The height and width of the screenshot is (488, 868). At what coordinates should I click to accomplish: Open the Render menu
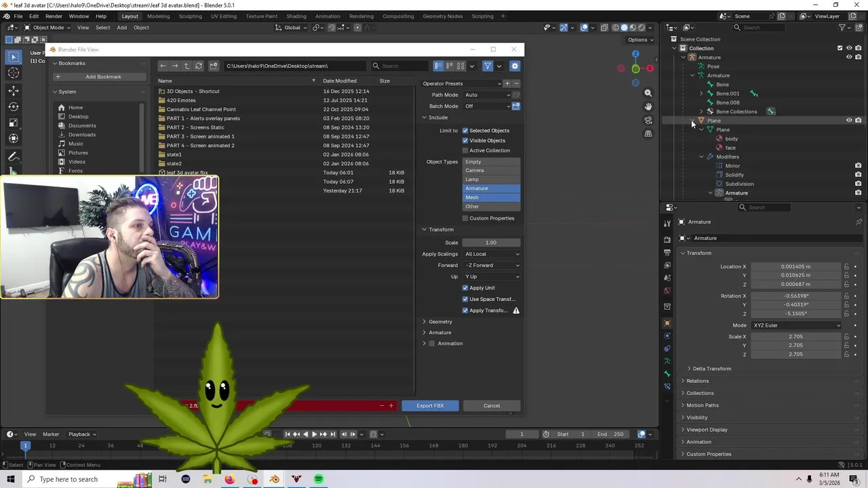pos(54,16)
